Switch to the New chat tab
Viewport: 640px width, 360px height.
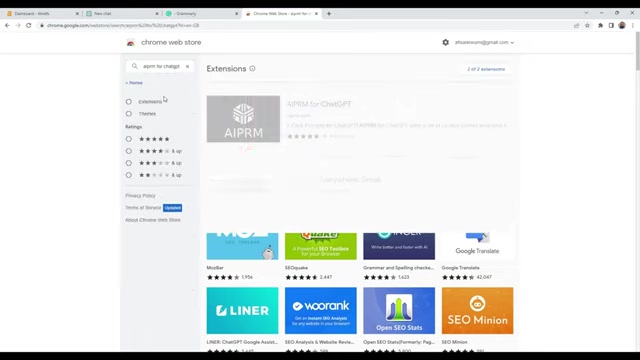point(122,13)
